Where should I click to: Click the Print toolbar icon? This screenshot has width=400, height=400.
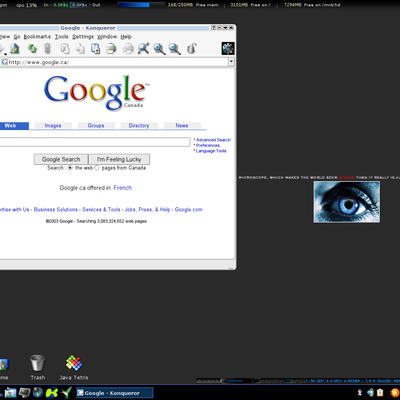(111, 49)
